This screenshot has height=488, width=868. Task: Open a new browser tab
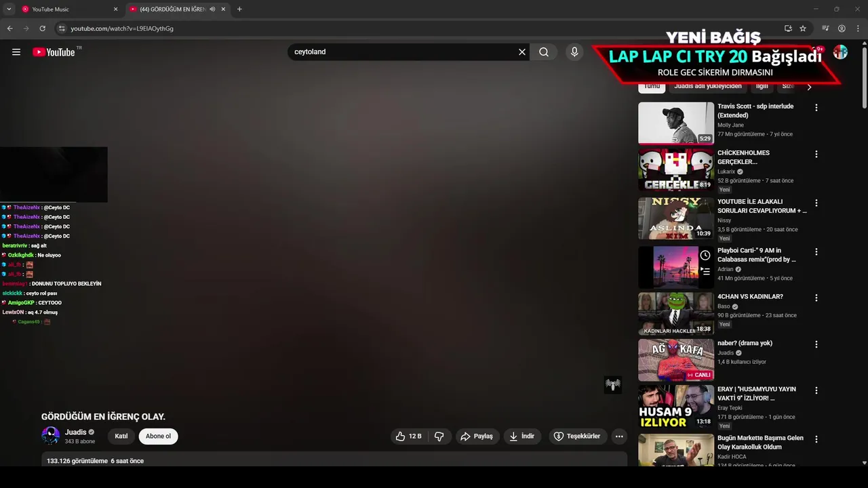point(239,9)
